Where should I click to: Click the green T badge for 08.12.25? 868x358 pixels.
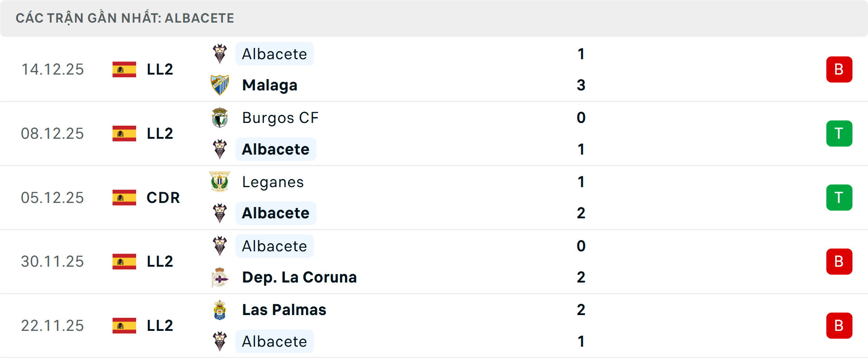pyautogui.click(x=839, y=133)
